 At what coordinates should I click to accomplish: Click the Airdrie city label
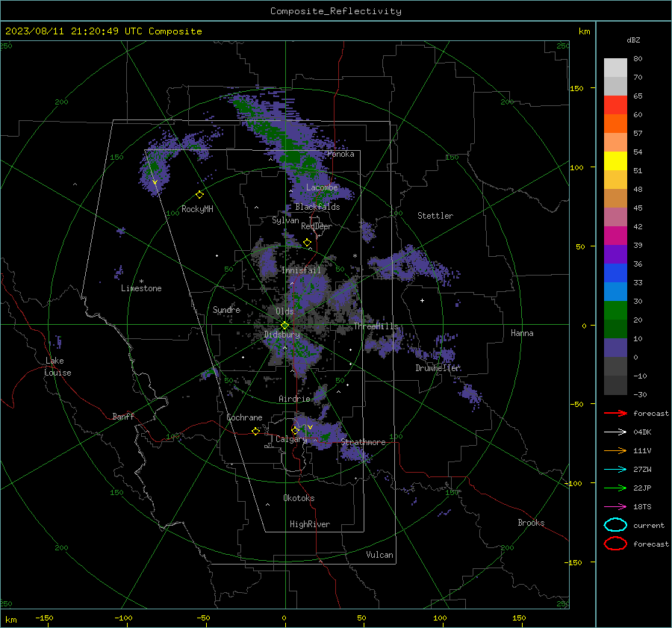coord(294,399)
